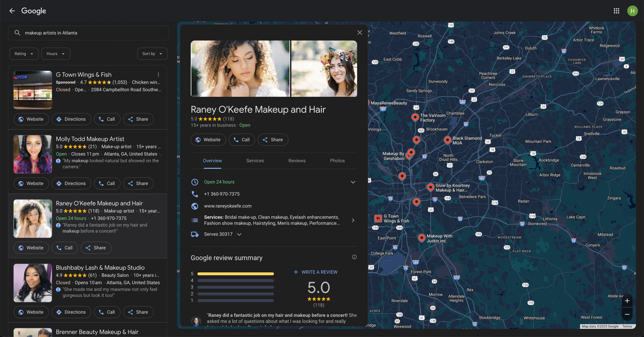The width and height of the screenshot is (644, 337).
Task: Click the Map data ©2025 Google label
Action: pos(600,327)
